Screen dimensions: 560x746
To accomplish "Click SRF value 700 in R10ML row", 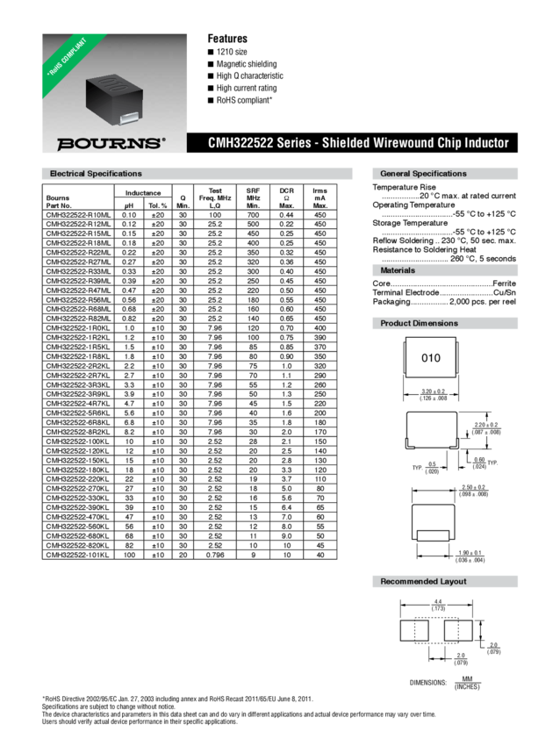I will (253, 215).
